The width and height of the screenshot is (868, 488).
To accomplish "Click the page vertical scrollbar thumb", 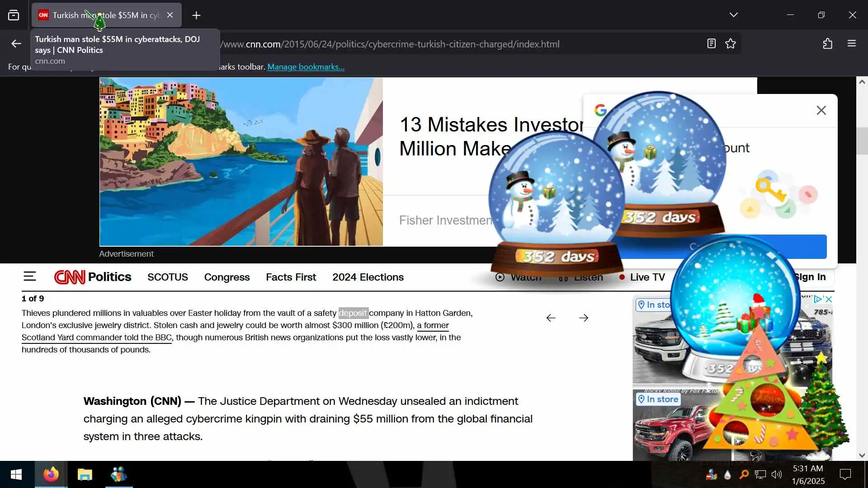I will tap(862, 141).
